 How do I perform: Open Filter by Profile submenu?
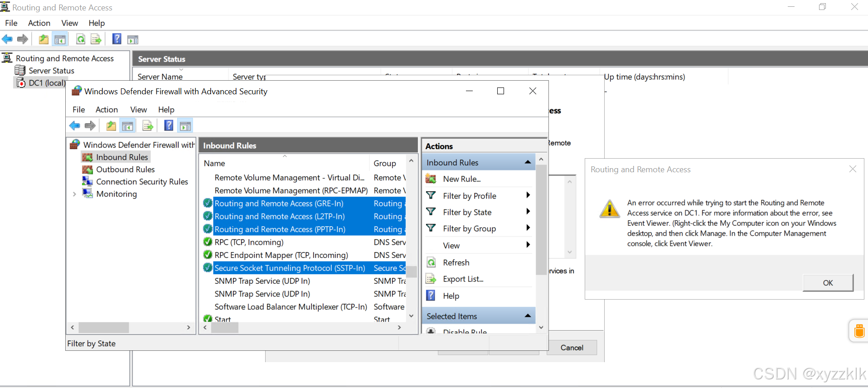point(478,196)
